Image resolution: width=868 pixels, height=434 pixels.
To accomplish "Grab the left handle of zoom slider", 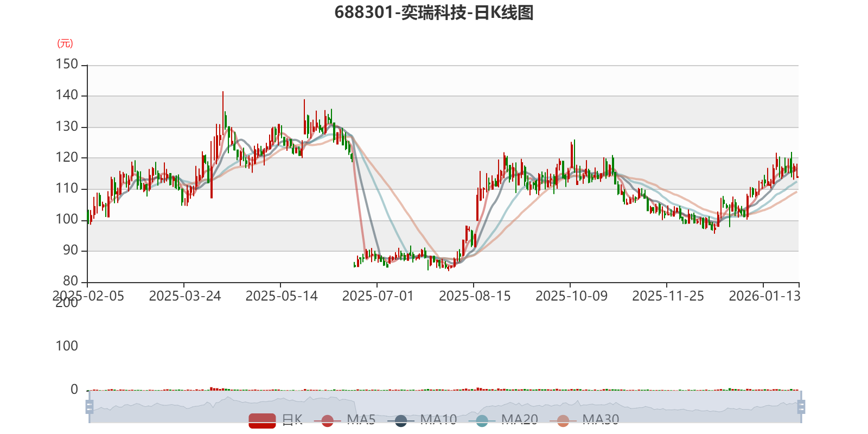I will (x=90, y=406).
